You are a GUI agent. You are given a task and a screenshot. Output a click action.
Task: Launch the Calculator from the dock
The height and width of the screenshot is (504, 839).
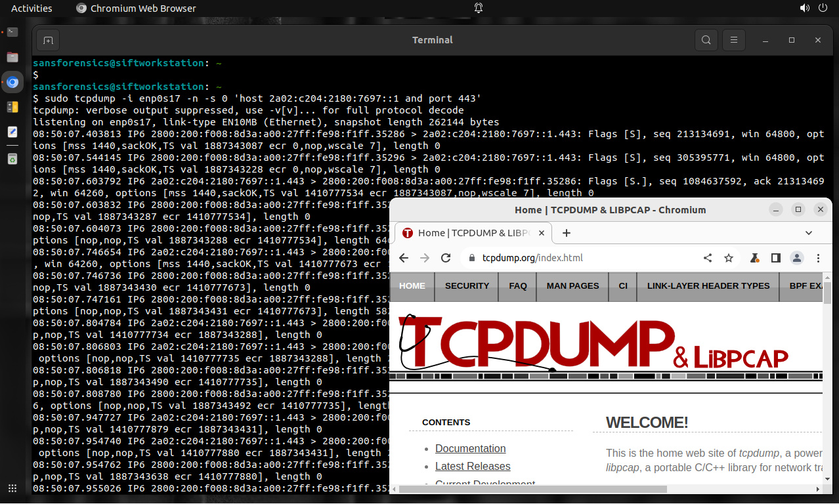coord(12,107)
